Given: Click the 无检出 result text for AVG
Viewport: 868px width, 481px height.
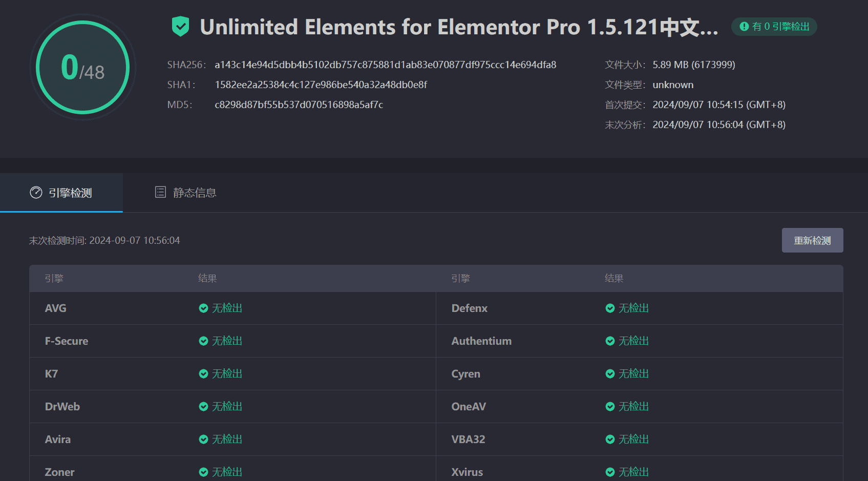Looking at the screenshot, I should point(227,308).
